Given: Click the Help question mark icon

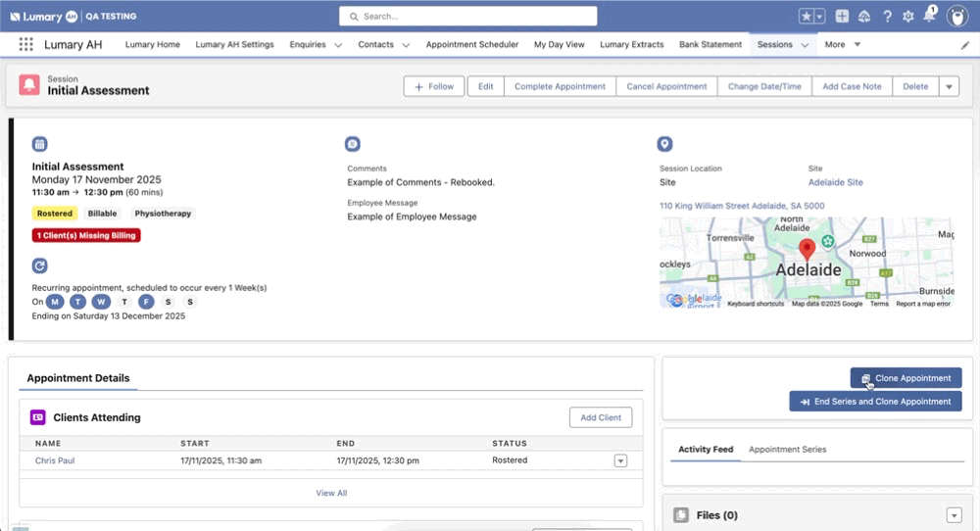Looking at the screenshot, I should pos(887,17).
